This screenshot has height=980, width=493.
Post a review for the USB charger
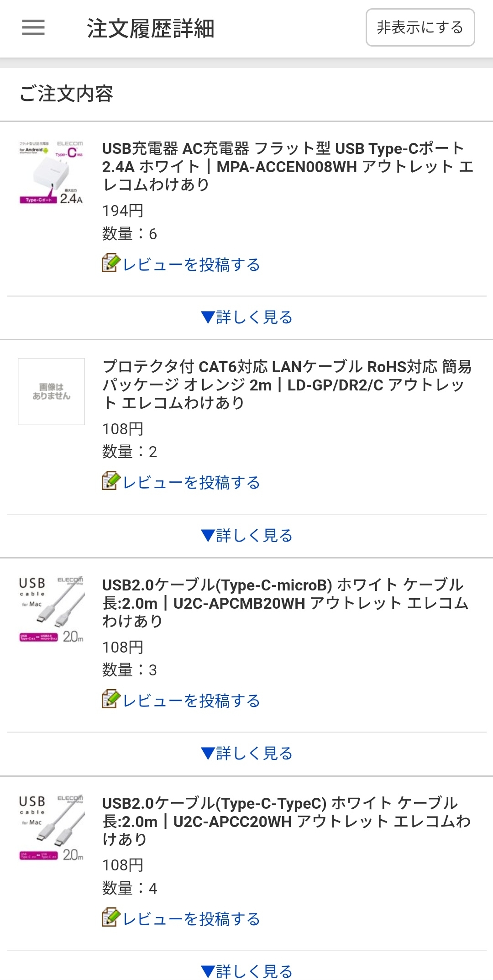[191, 265]
